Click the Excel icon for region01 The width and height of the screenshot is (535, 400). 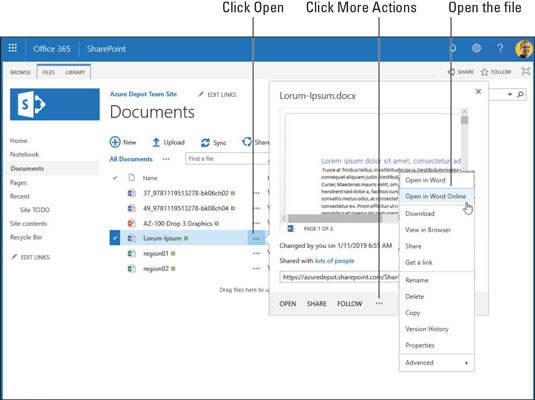tap(132, 253)
